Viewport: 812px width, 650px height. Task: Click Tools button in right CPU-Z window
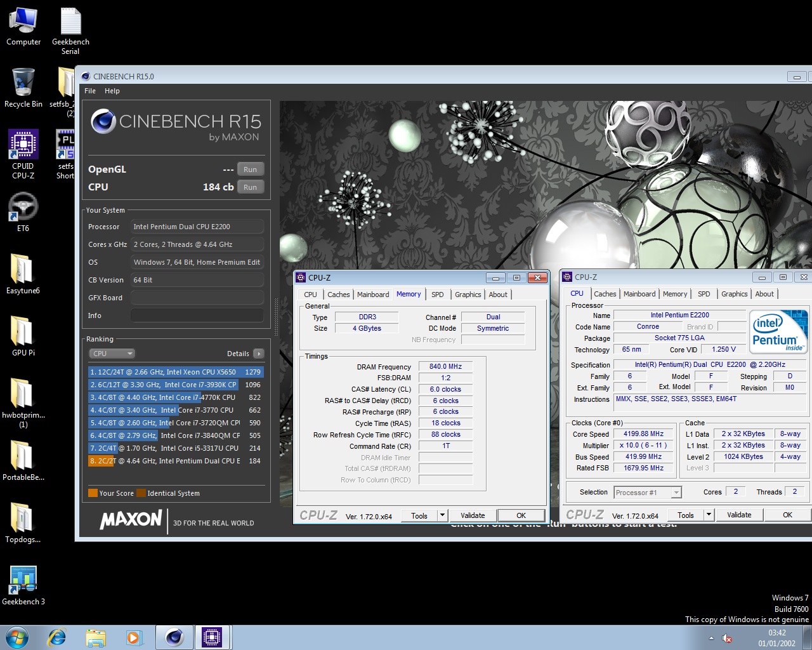[686, 515]
